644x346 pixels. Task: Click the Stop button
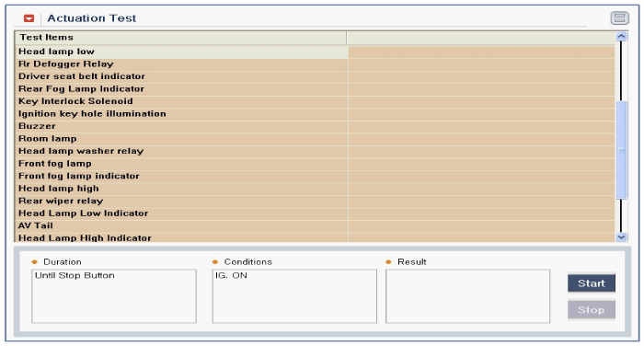[x=591, y=310]
